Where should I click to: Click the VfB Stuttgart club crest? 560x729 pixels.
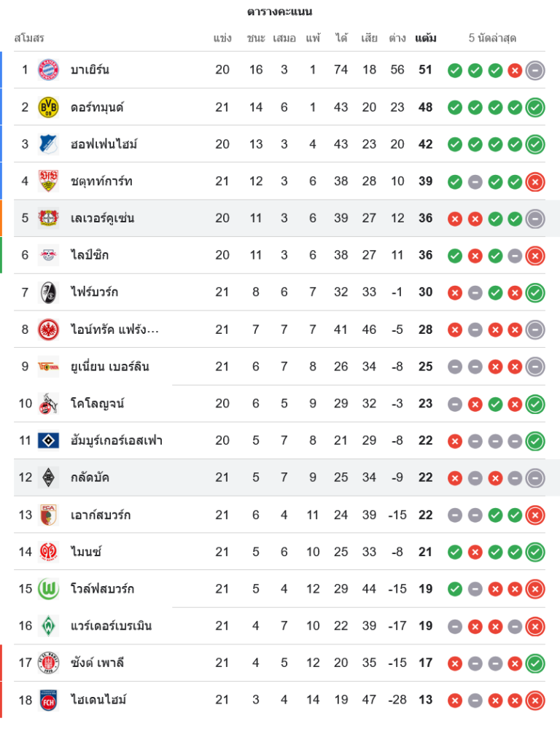coord(48,181)
